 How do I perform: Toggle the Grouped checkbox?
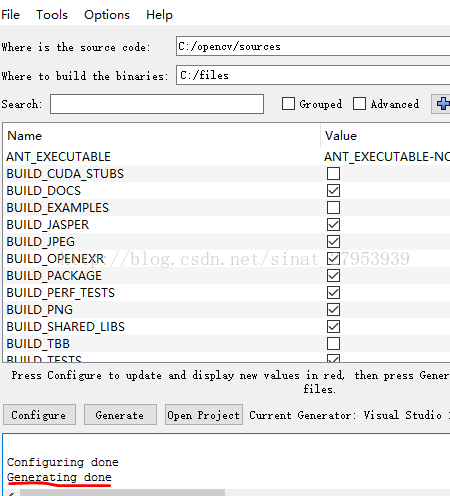pos(288,104)
